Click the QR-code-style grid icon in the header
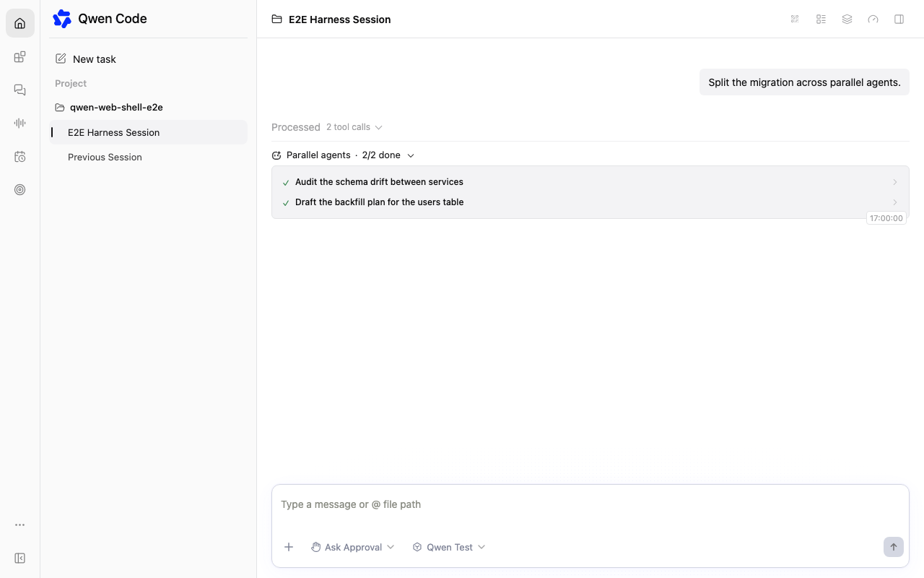The width and height of the screenshot is (924, 578). point(795,20)
